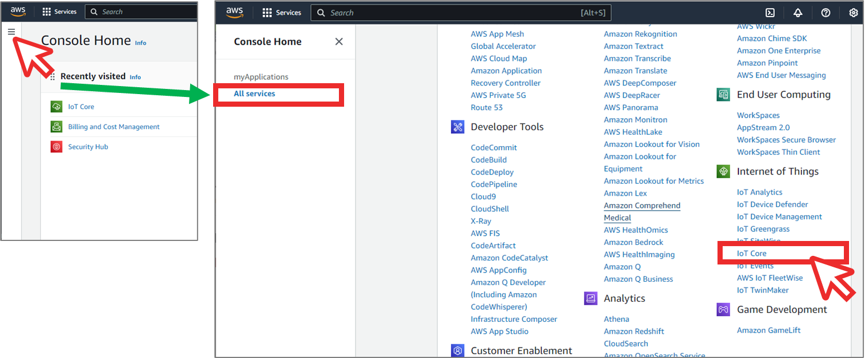Open Amazon Pinpoint link
This screenshot has height=358, width=868.
coord(767,63)
